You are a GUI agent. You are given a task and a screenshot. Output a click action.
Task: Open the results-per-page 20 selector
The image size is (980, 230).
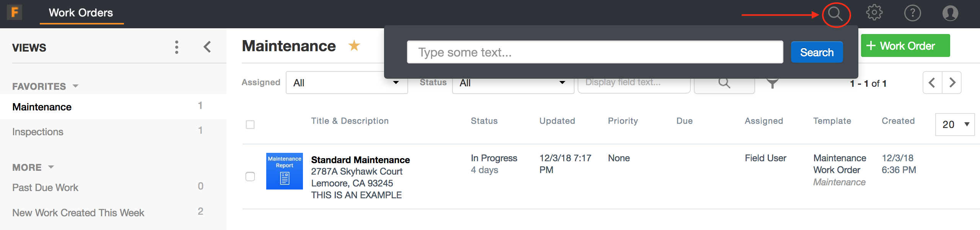point(955,124)
